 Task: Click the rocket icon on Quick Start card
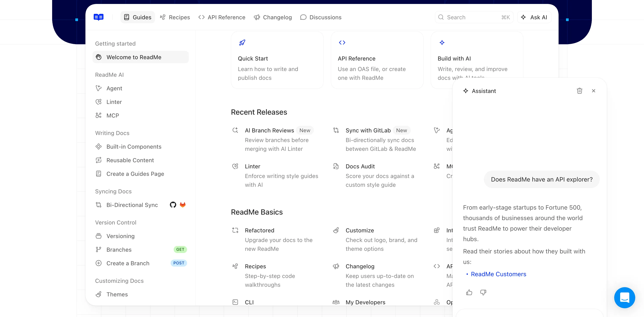(x=242, y=43)
